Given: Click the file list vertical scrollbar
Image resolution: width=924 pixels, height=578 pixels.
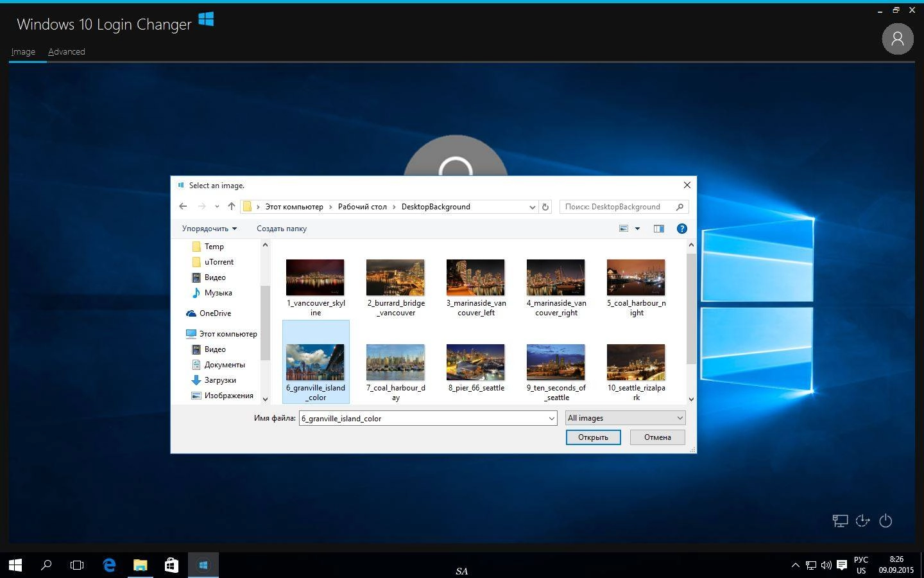Looking at the screenshot, I should (691, 308).
